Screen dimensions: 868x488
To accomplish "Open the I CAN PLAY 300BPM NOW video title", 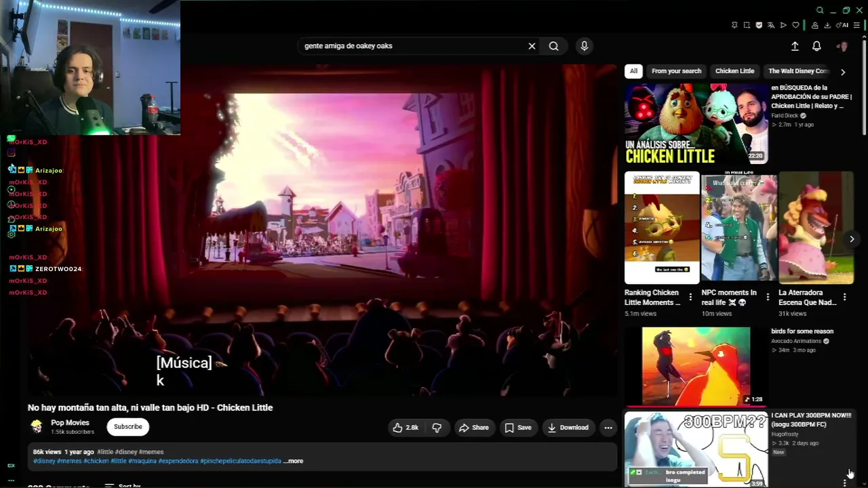I will [811, 420].
